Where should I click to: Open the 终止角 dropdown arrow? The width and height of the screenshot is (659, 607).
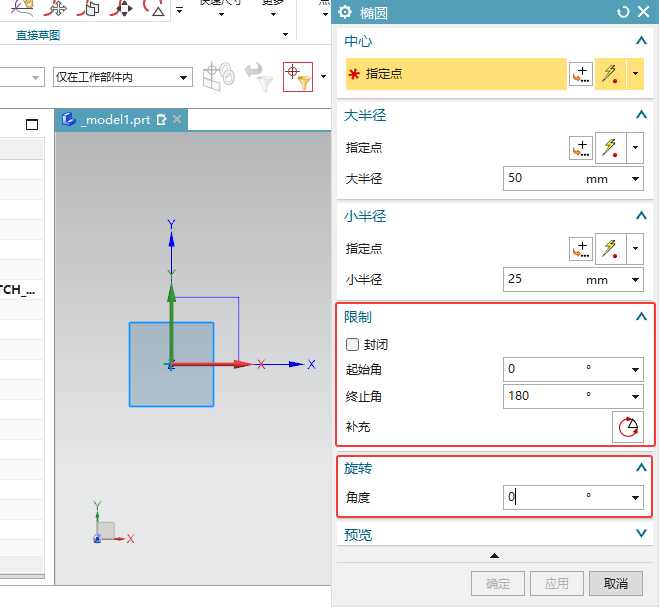pos(635,396)
